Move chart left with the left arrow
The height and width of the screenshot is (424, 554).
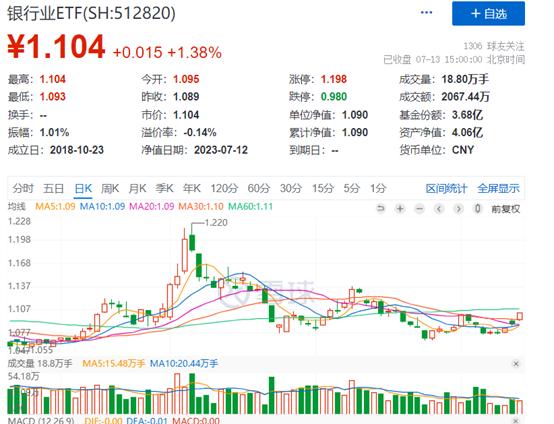pyautogui.click(x=439, y=209)
